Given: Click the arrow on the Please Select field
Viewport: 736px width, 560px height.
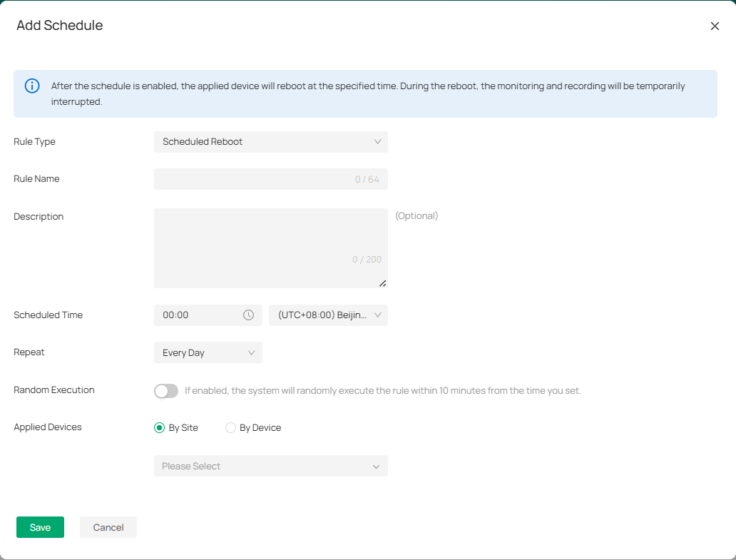Looking at the screenshot, I should tap(376, 467).
